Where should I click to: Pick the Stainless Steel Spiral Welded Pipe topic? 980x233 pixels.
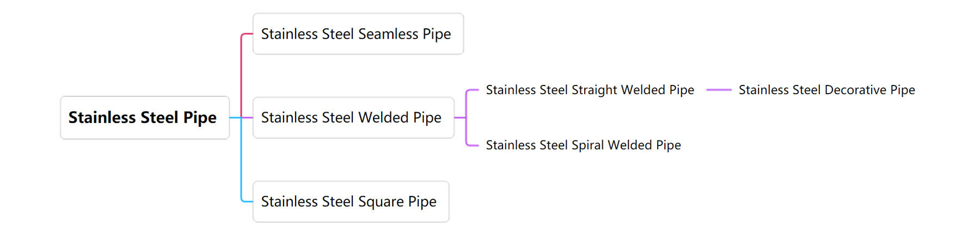583,145
